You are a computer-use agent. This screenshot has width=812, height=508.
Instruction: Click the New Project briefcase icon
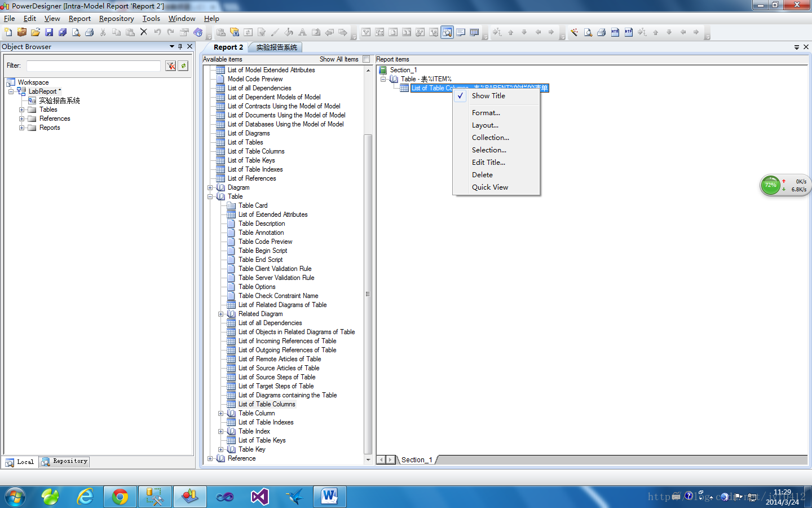pos(22,32)
